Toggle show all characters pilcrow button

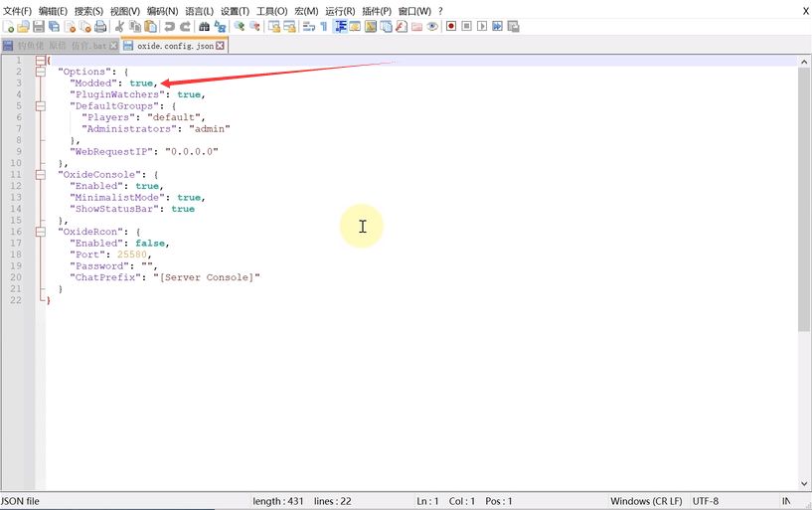click(323, 27)
